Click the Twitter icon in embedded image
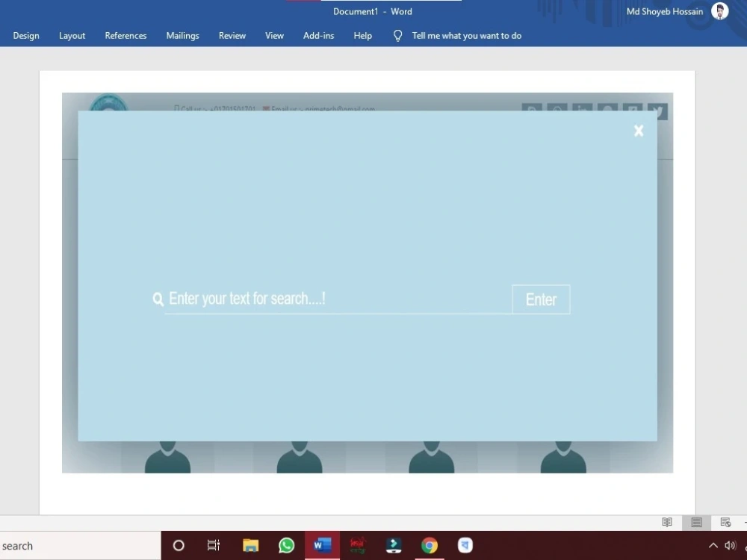The image size is (747, 560). (x=658, y=112)
